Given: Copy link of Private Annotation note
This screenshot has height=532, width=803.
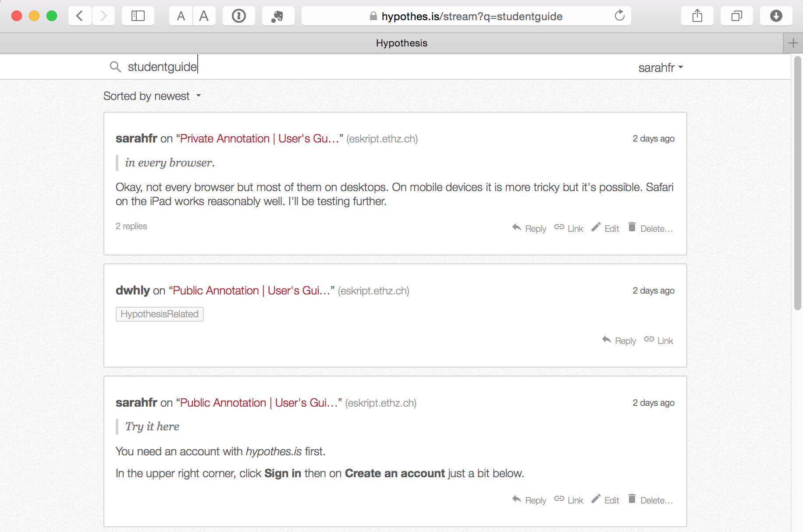Looking at the screenshot, I should [568, 228].
